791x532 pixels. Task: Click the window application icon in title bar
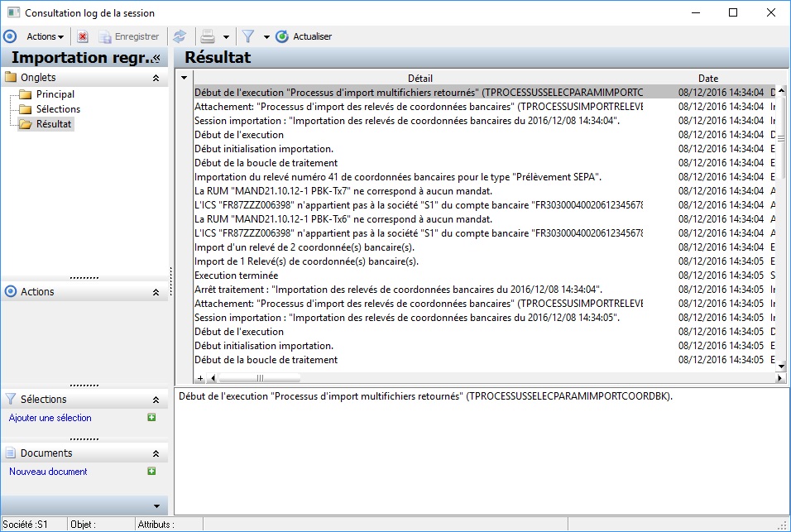click(13, 12)
